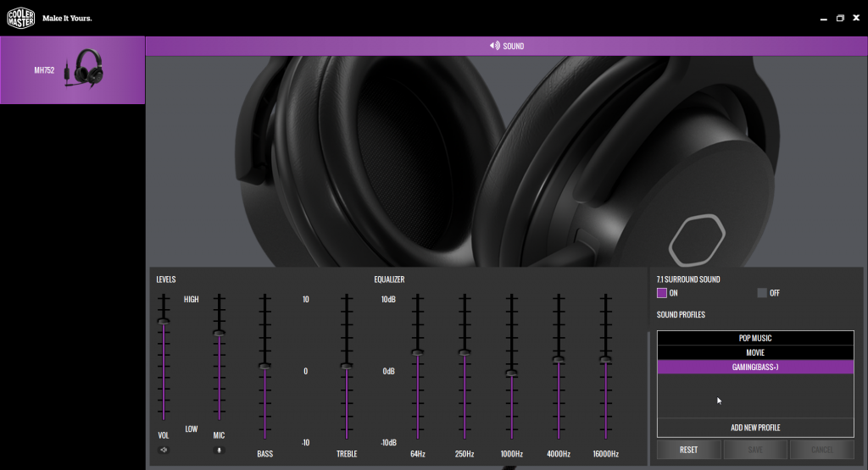Image resolution: width=868 pixels, height=470 pixels.
Task: Add a new sound profile
Action: coord(754,428)
